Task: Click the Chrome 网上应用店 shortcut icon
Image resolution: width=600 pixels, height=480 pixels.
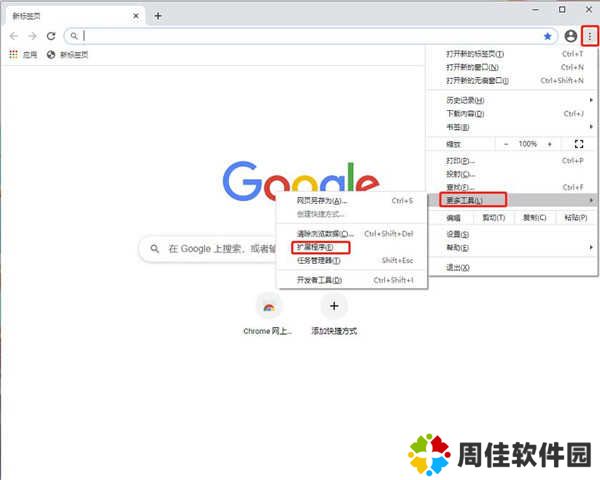Action: [x=269, y=306]
